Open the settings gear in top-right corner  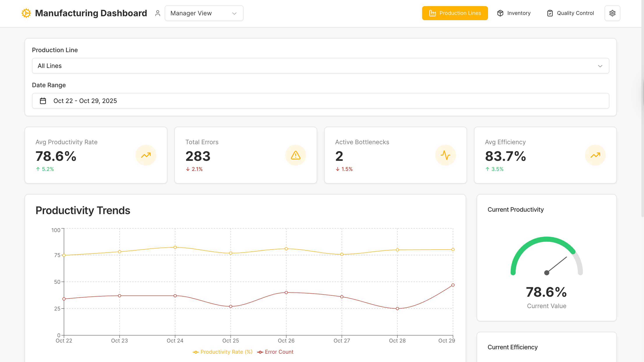pos(612,13)
